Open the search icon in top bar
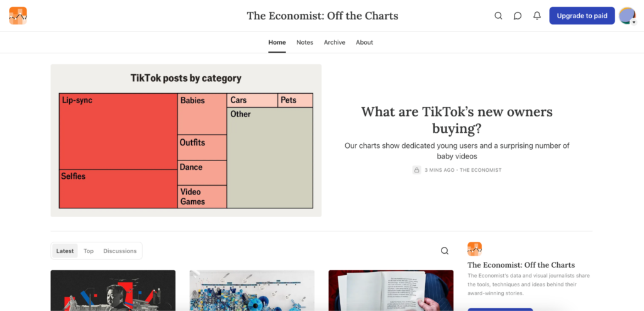644x311 pixels. pyautogui.click(x=498, y=16)
